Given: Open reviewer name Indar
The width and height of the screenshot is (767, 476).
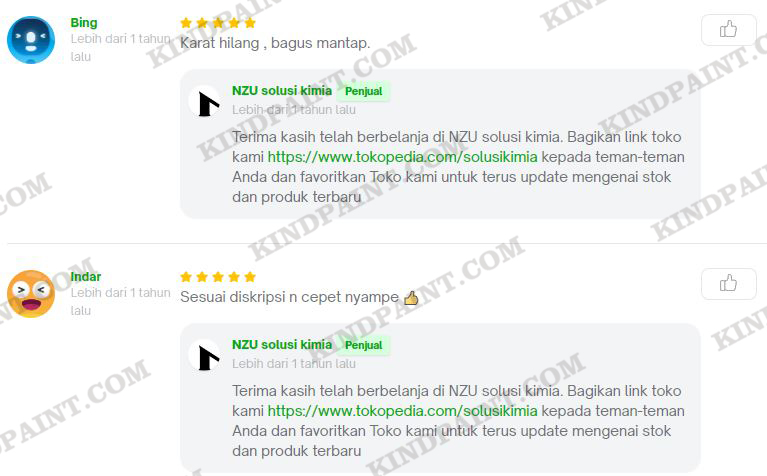Looking at the screenshot, I should click(x=86, y=277).
